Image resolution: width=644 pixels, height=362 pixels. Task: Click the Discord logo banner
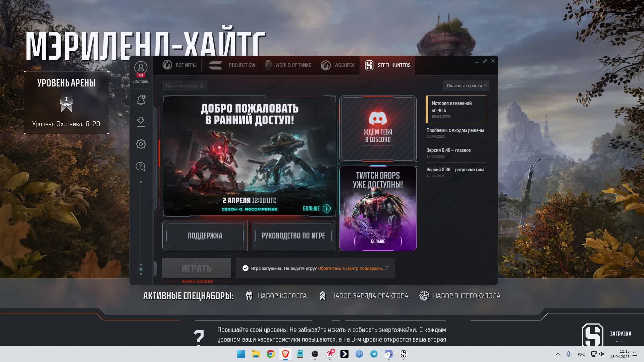[378, 128]
